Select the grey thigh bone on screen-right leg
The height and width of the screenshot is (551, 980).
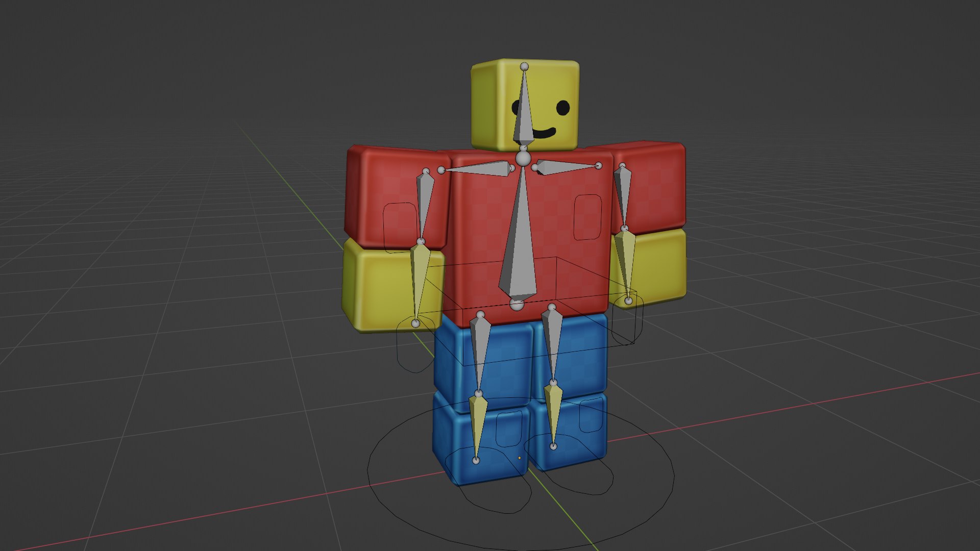[x=553, y=344]
